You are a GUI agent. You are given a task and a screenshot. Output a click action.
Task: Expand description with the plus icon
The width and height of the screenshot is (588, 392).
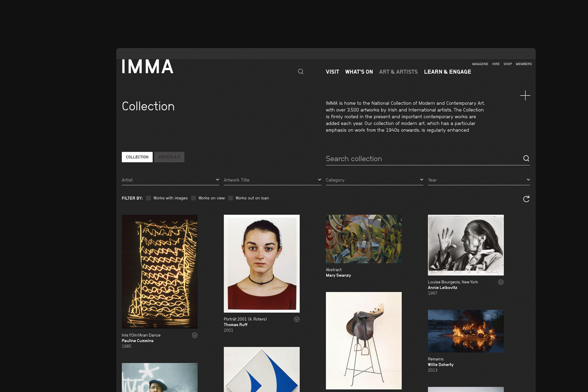pyautogui.click(x=525, y=95)
